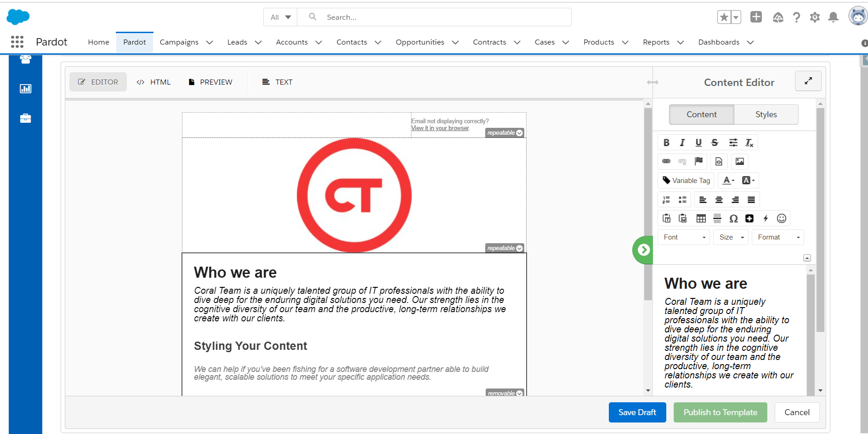Align text right
This screenshot has height=434, width=868.
click(735, 200)
